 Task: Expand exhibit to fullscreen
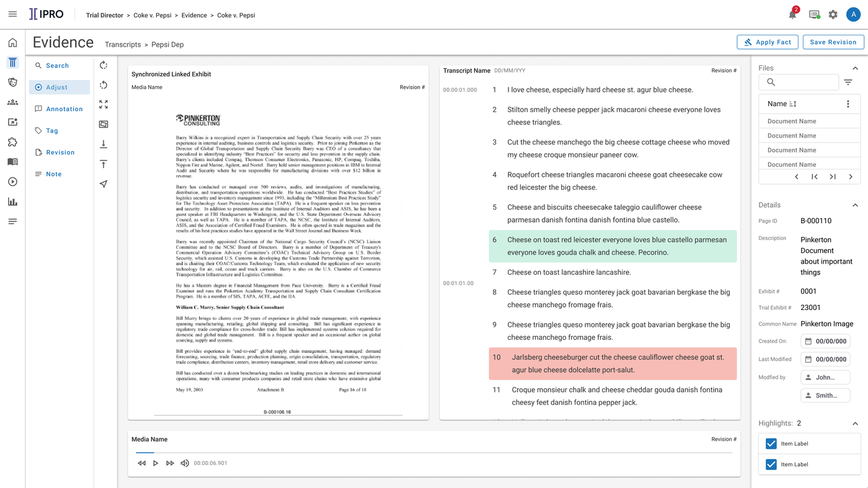click(x=104, y=105)
